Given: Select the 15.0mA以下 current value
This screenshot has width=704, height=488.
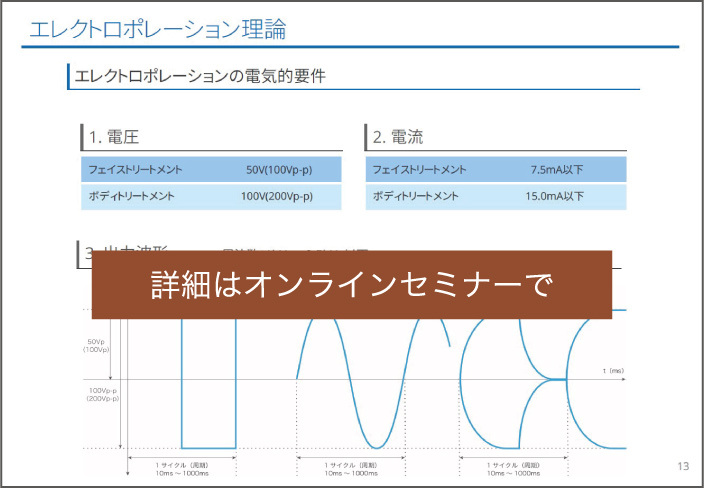Looking at the screenshot, I should [x=555, y=196].
